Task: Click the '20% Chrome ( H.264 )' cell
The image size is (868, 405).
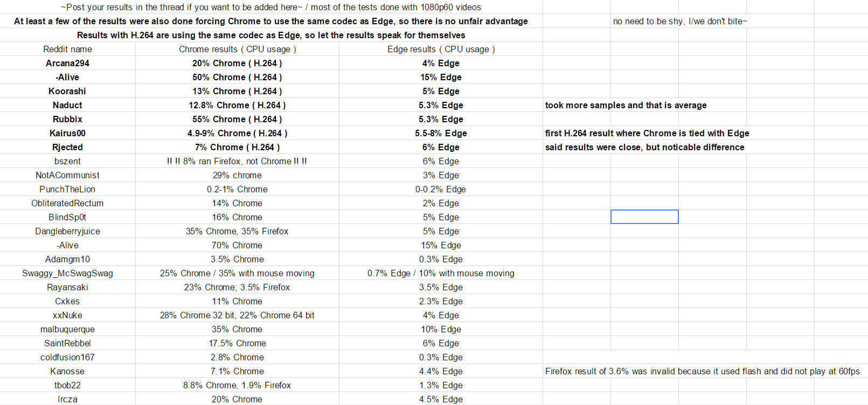Action: (x=237, y=63)
